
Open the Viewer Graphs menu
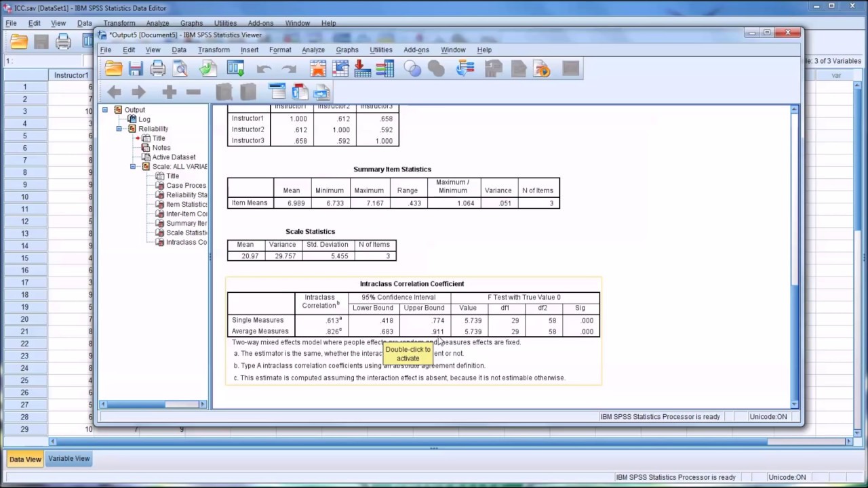(x=347, y=49)
